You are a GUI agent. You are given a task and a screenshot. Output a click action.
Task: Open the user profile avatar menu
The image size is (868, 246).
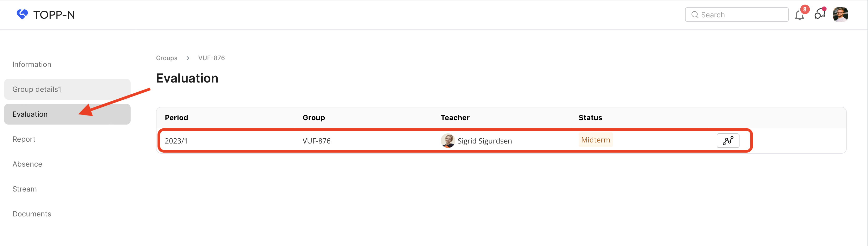tap(840, 15)
